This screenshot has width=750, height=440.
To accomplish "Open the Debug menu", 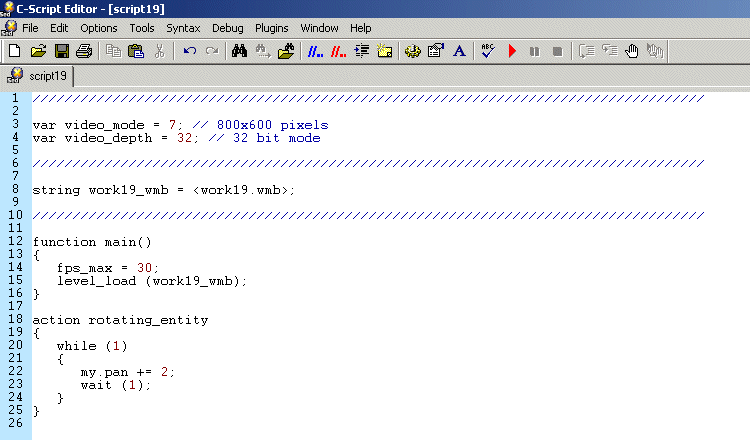I will tap(227, 28).
